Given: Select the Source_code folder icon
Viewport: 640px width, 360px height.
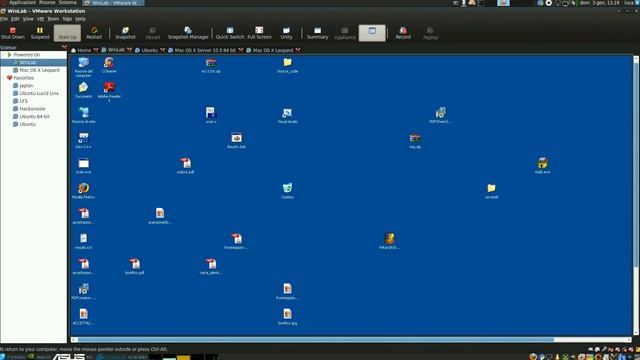Looking at the screenshot, I should pyautogui.click(x=287, y=65).
